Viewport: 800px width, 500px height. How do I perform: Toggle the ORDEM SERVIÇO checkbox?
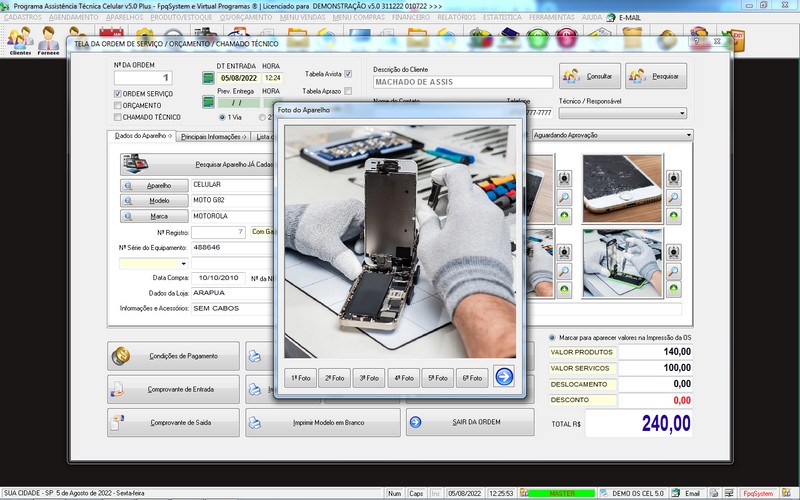tap(117, 93)
